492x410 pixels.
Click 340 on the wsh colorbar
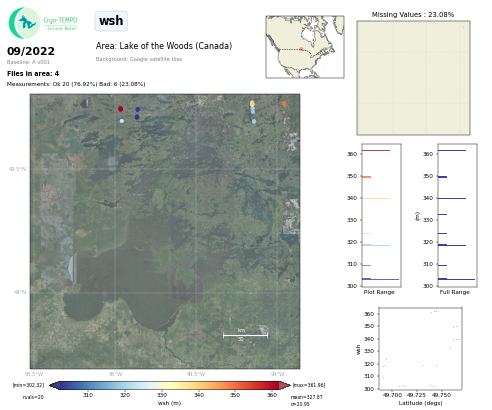(x=199, y=395)
